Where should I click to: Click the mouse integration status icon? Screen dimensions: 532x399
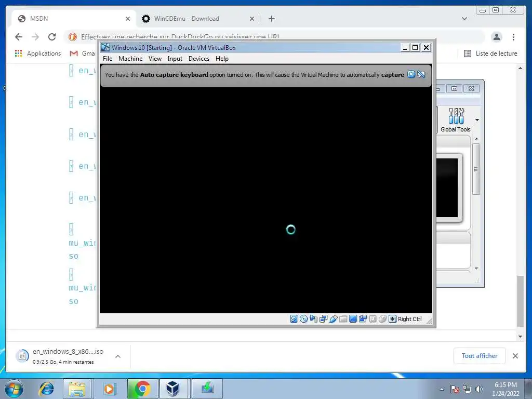tap(382, 318)
